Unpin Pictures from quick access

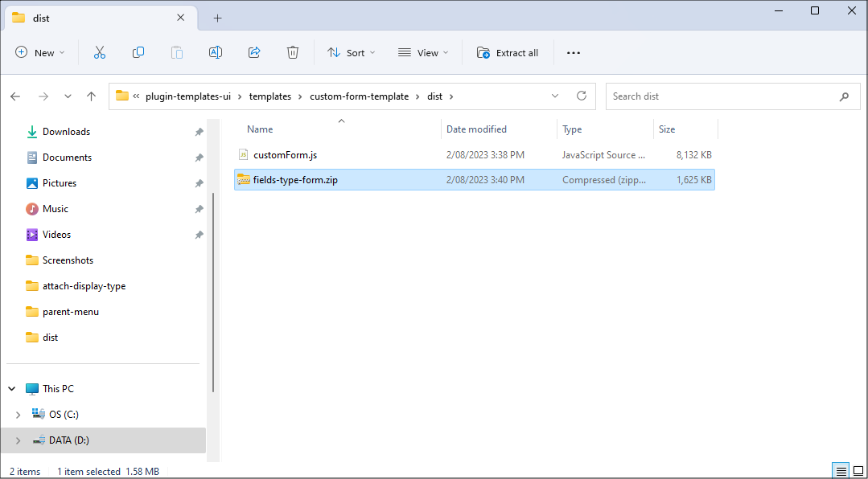199,182
